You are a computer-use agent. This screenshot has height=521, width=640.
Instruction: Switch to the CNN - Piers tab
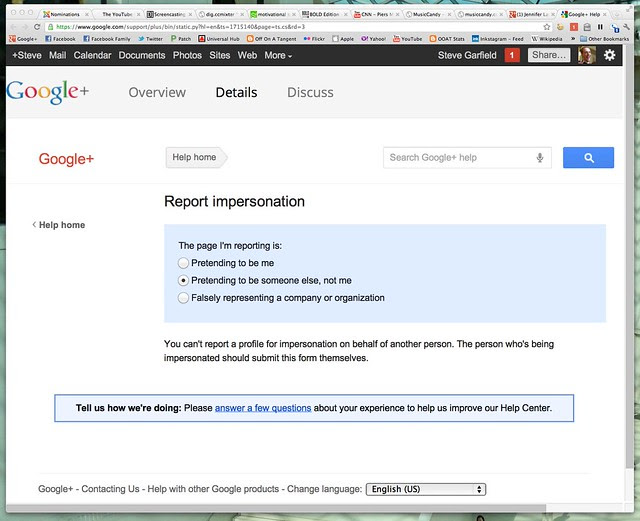pyautogui.click(x=376, y=14)
